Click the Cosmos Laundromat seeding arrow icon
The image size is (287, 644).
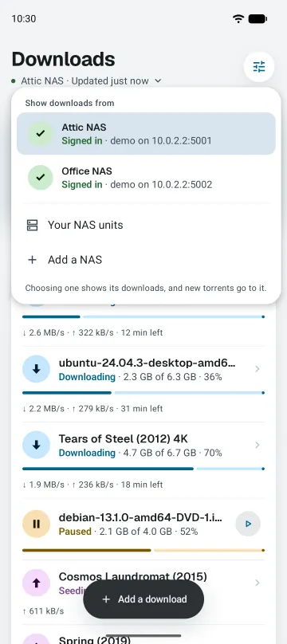click(x=36, y=583)
